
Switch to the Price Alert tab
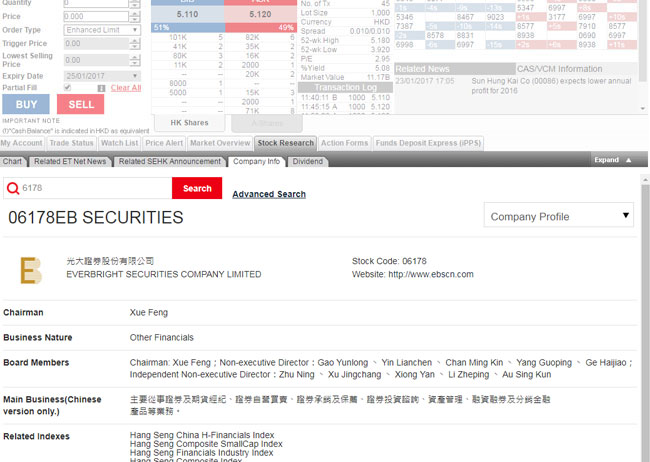click(x=164, y=143)
